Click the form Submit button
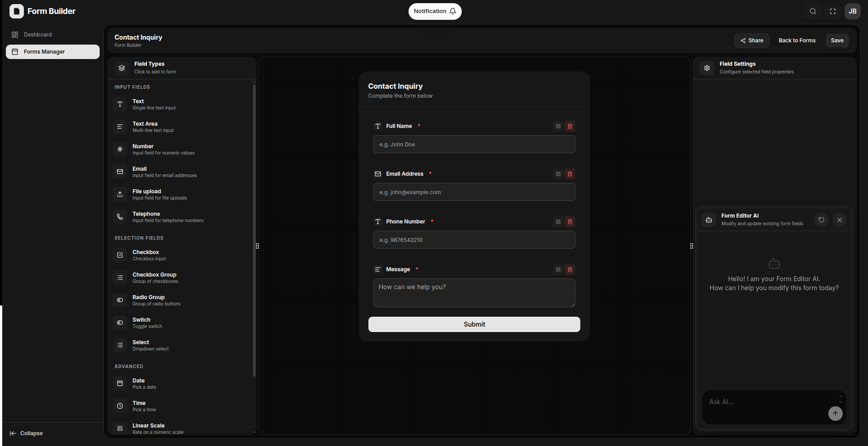Screen dimensions: 868x446 point(474,324)
